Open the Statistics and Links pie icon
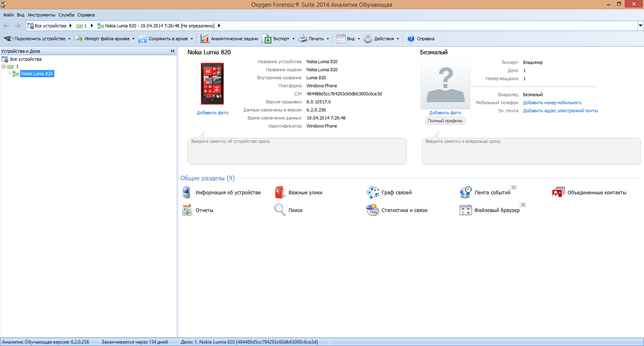This screenshot has height=346, width=644. (373, 210)
